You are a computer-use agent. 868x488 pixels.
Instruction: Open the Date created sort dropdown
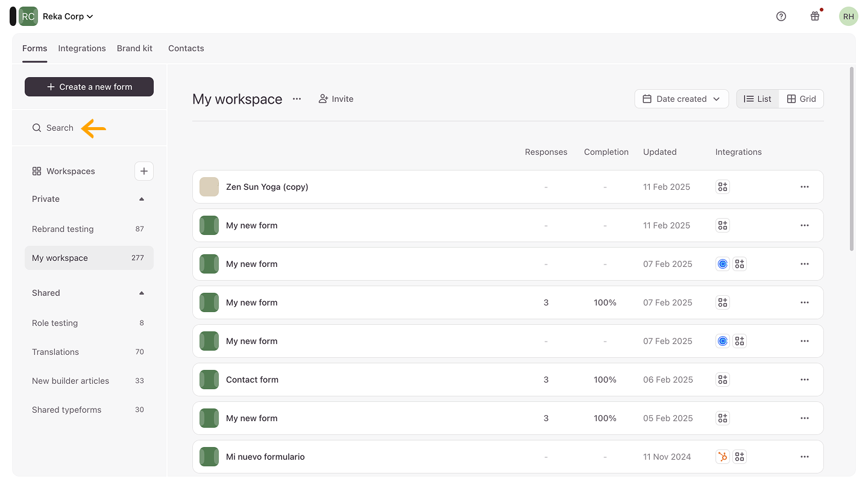pyautogui.click(x=681, y=99)
